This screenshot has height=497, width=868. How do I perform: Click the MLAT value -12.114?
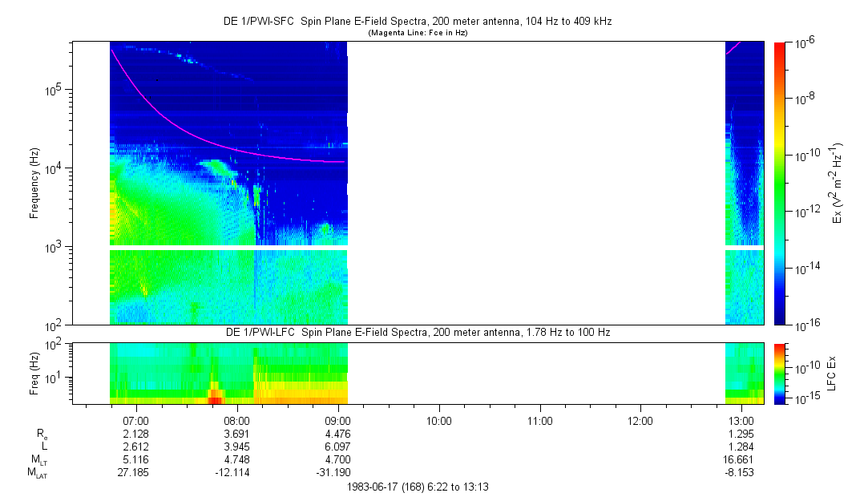[x=237, y=471]
